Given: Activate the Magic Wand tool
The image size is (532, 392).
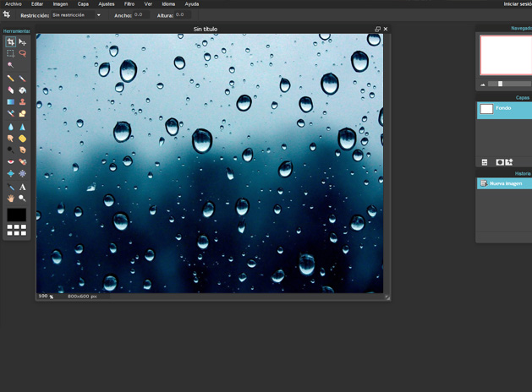Looking at the screenshot, I should pos(11,65).
